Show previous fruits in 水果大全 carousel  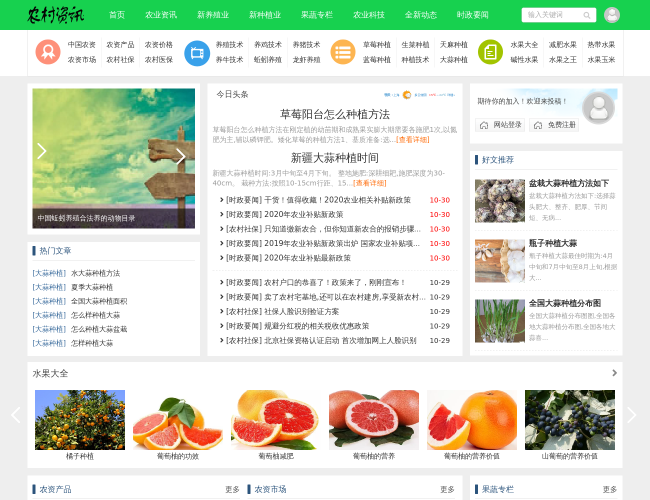point(16,415)
